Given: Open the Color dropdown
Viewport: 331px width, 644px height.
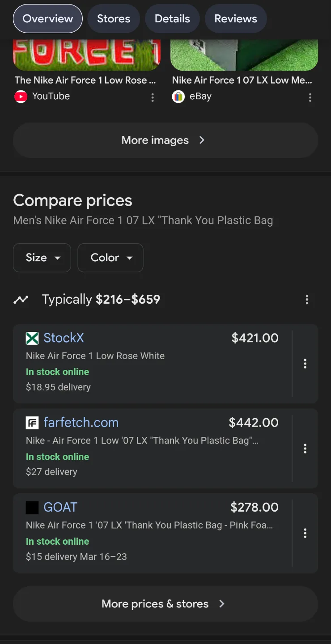Looking at the screenshot, I should click(x=110, y=258).
